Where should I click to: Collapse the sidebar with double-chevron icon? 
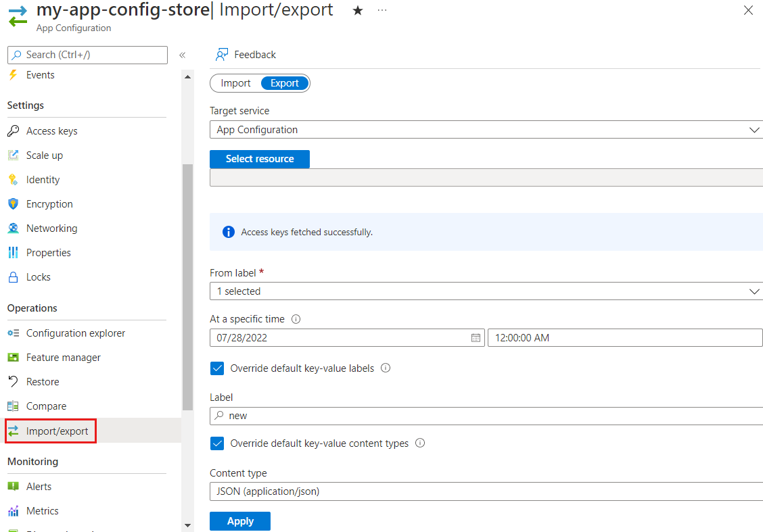coord(182,55)
